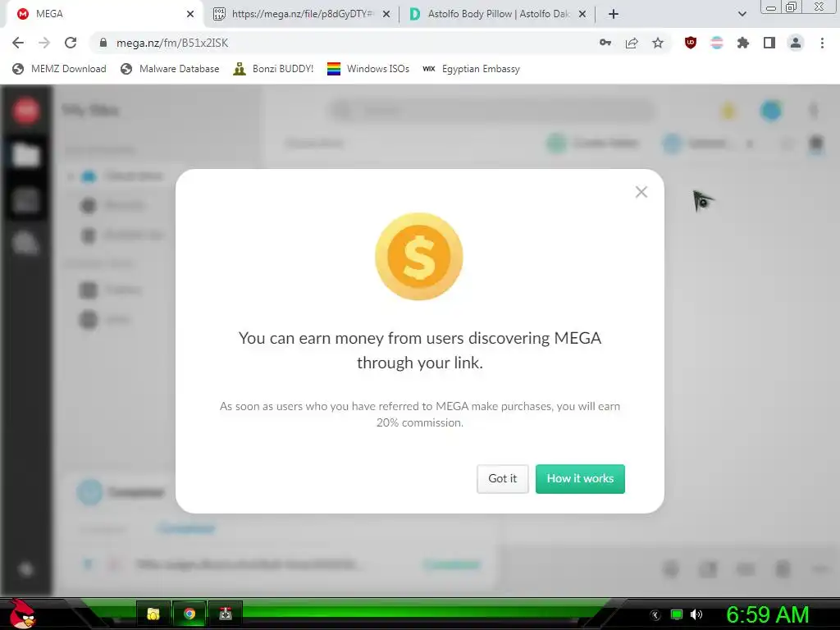The width and height of the screenshot is (840, 630).
Task: Open the Chrome profile avatar
Action: [796, 43]
